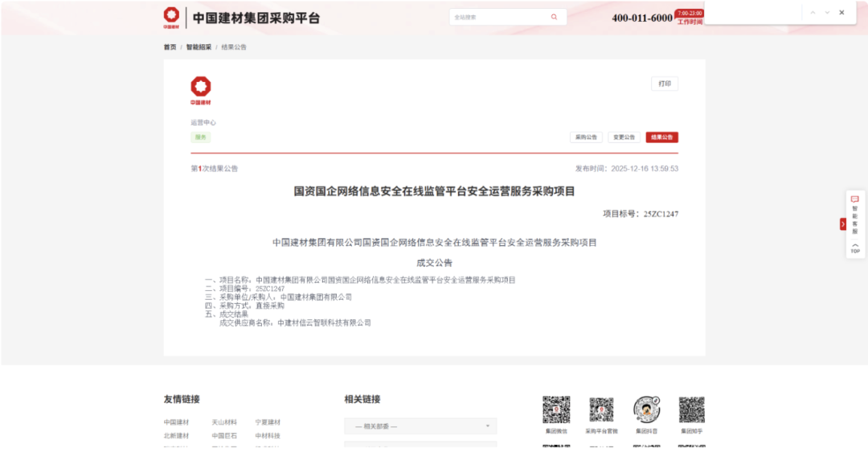Image resolution: width=868 pixels, height=460 pixels.
Task: Open the 宁夏建材 friendly link
Action: pos(268,422)
